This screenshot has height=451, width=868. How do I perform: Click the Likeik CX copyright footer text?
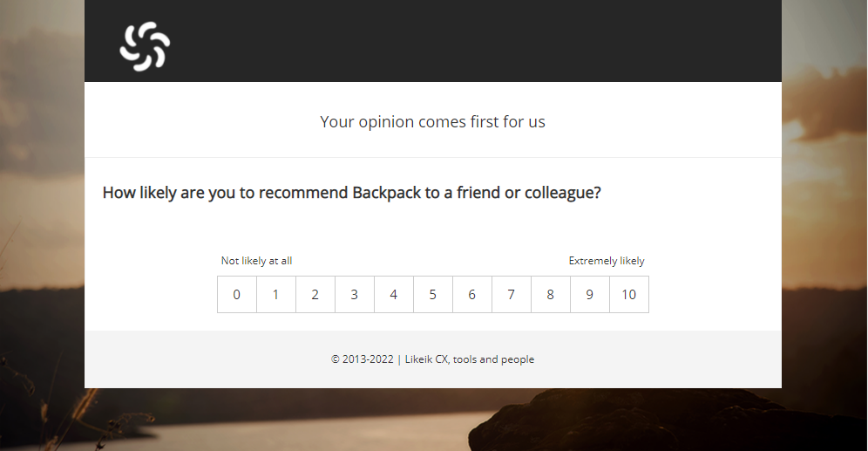click(433, 359)
